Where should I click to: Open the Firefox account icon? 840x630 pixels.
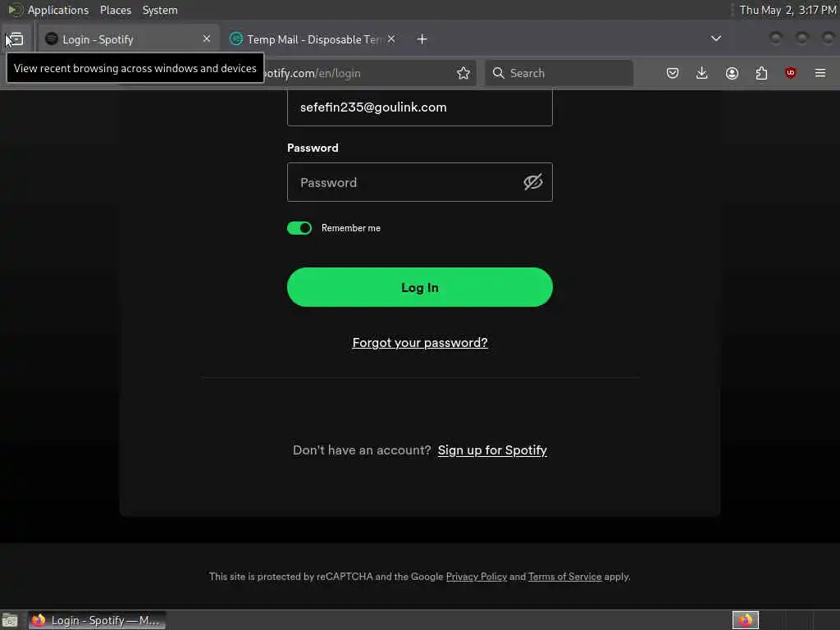coord(732,73)
